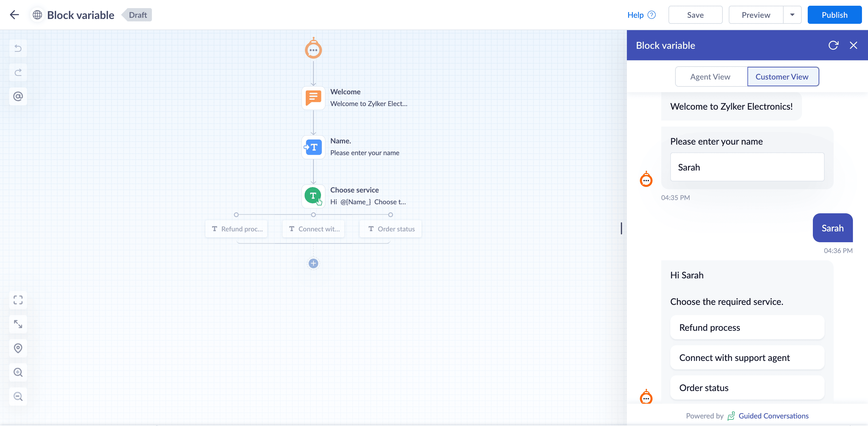Image resolution: width=868 pixels, height=426 pixels.
Task: Refresh the preview conversation
Action: tap(833, 45)
